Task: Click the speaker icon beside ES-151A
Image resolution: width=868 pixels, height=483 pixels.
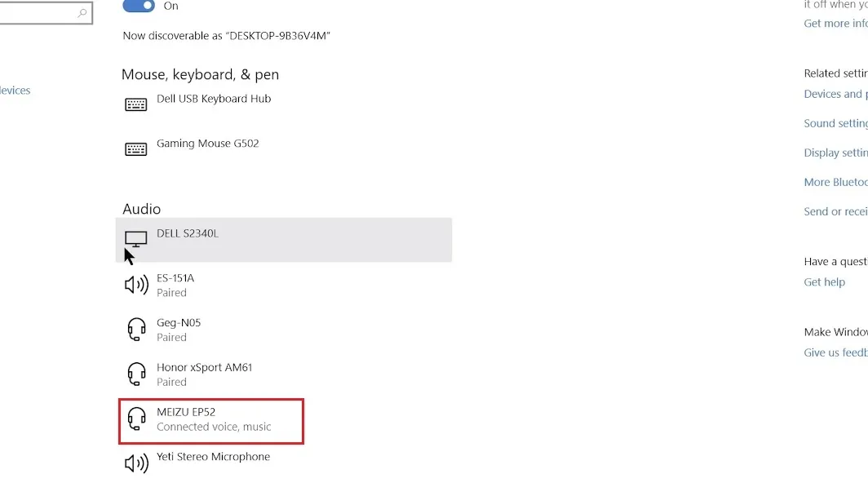Action: 135,284
